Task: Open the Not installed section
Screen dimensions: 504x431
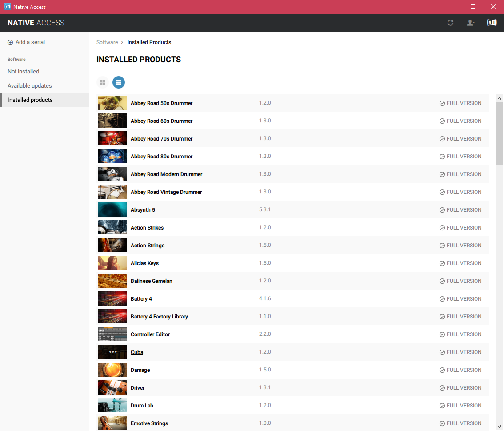Action: tap(24, 72)
